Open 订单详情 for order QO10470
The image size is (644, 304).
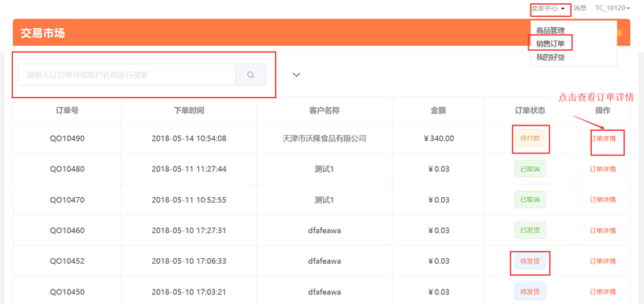tap(603, 199)
